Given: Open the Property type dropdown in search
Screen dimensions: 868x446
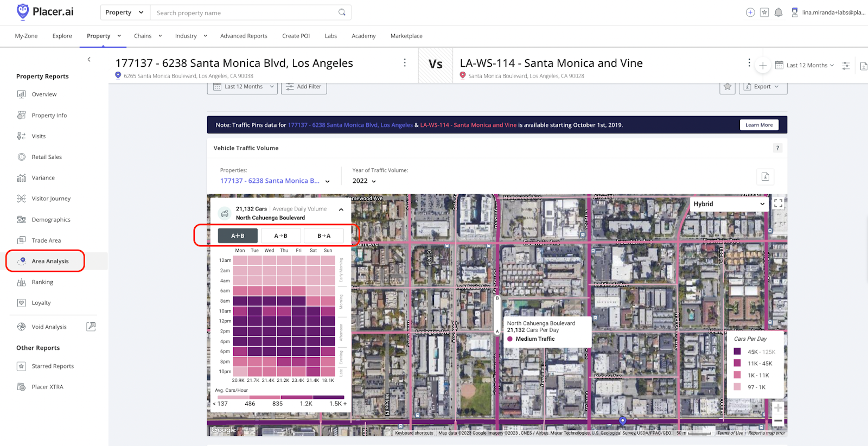Looking at the screenshot, I should 125,12.
